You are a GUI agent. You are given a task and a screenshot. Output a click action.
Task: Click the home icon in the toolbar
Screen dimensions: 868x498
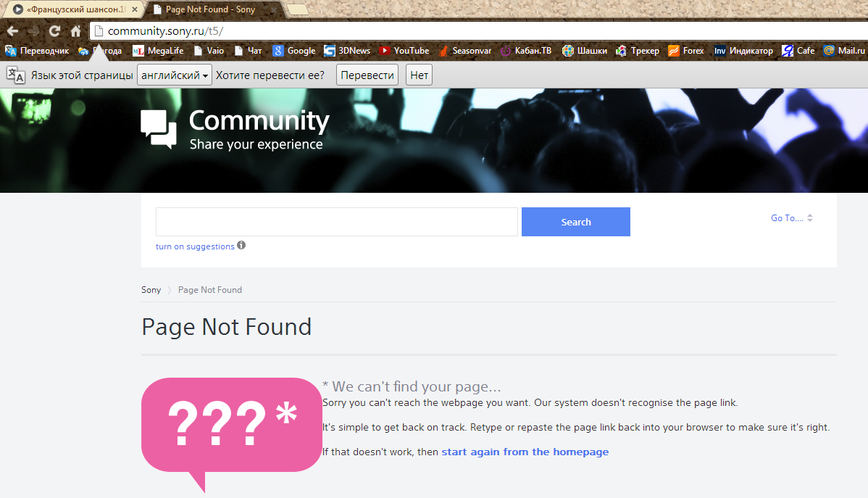point(75,31)
